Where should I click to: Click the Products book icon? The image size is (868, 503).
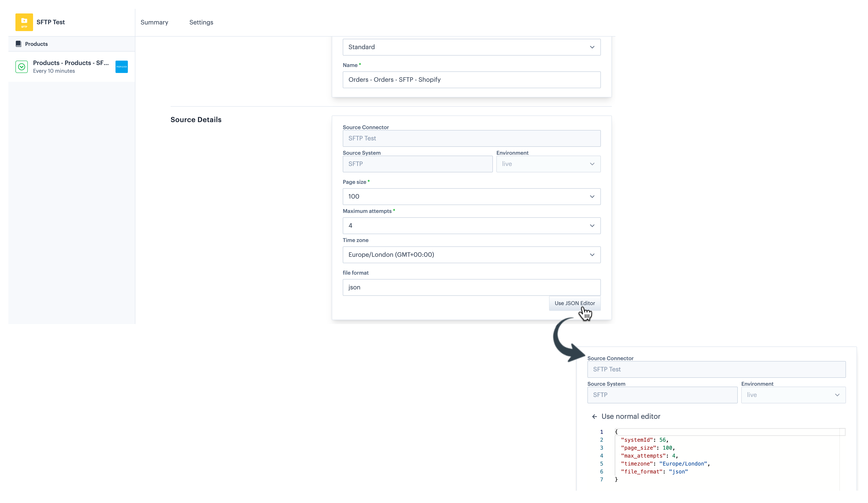19,44
